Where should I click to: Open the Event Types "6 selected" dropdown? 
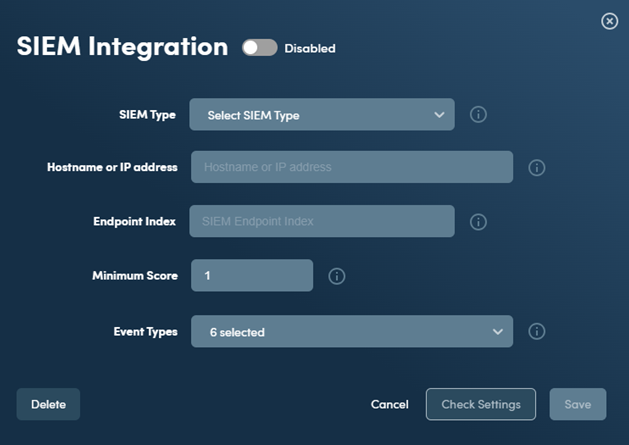click(x=352, y=331)
